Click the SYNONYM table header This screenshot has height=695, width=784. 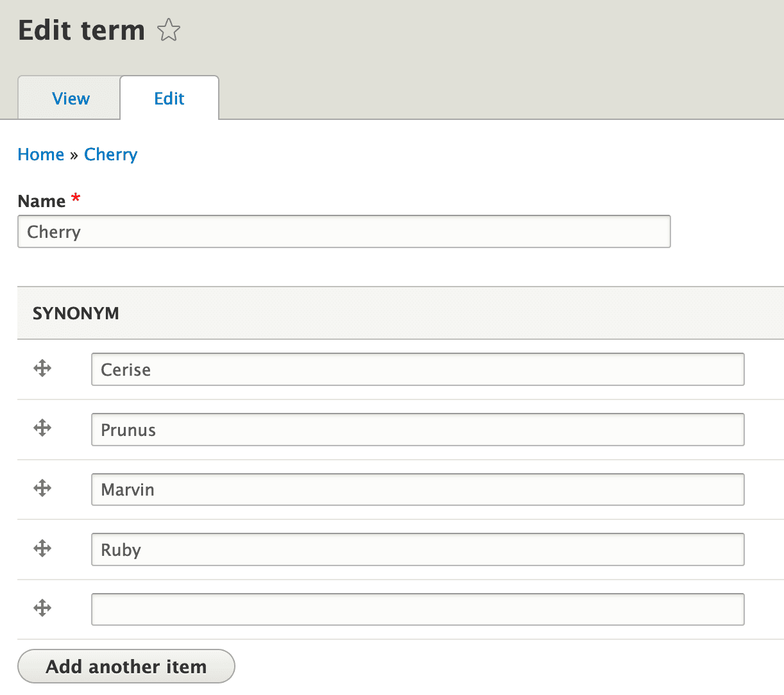pos(76,314)
